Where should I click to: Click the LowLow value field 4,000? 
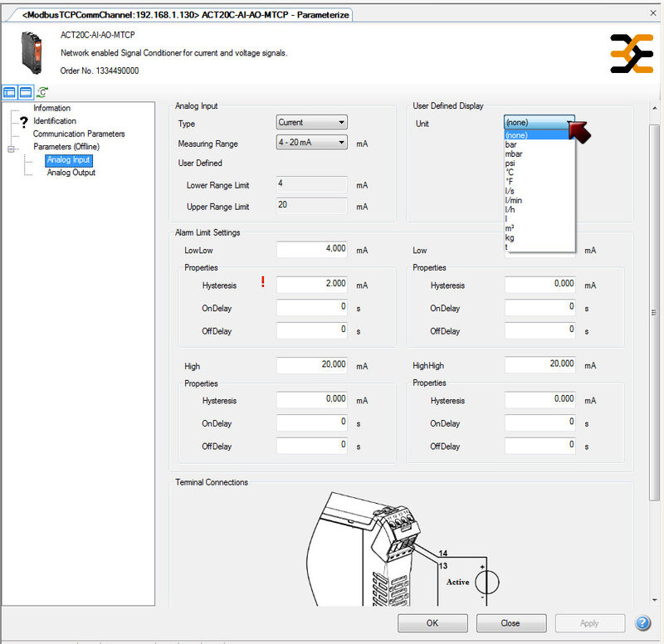click(x=312, y=250)
